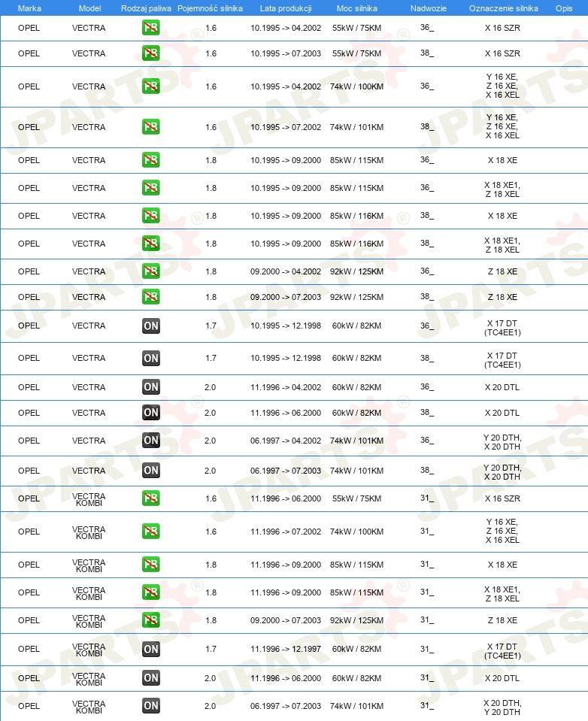Click ON diesel icon in 06.1997 -> 04.2002 row
This screenshot has height=721, width=588.
click(151, 441)
